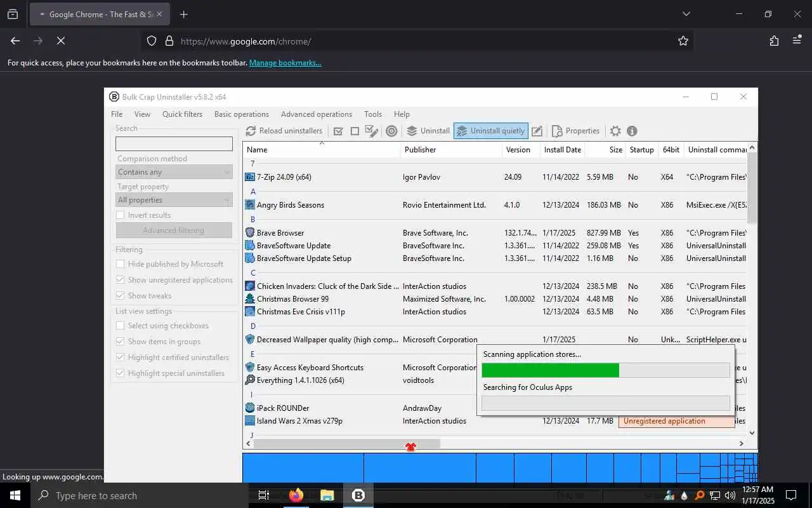Open settings gear icon in toolbar
Screen dimensions: 812x508
tap(615, 131)
